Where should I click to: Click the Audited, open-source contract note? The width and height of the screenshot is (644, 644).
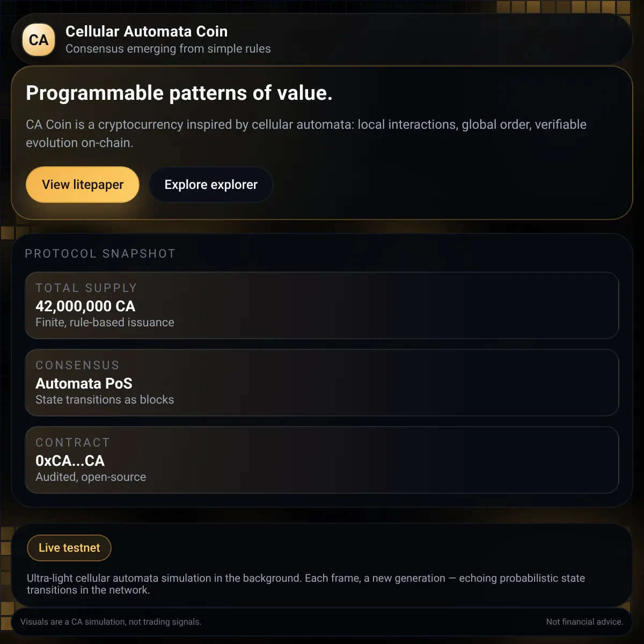point(91,477)
